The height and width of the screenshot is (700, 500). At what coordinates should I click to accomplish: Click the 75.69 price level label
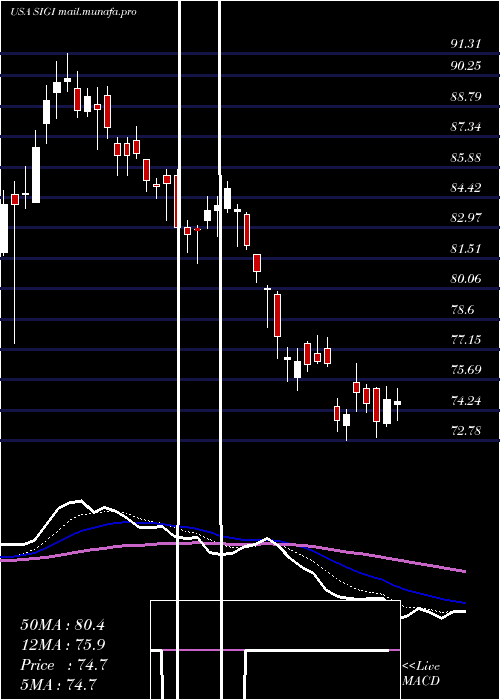pyautogui.click(x=466, y=370)
